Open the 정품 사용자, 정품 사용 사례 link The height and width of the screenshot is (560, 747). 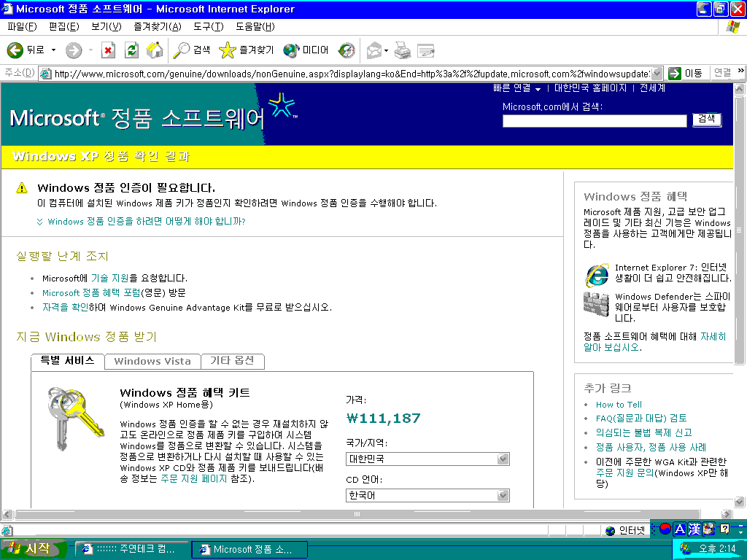651,447
